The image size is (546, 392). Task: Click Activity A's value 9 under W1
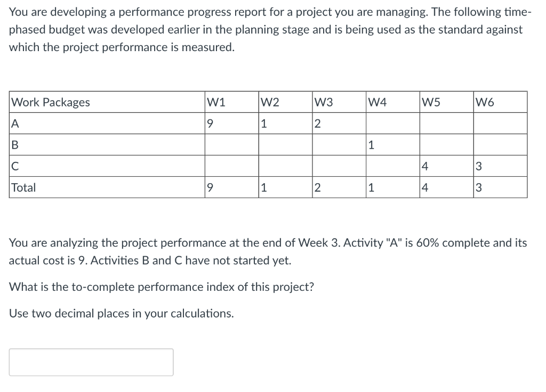209,123
